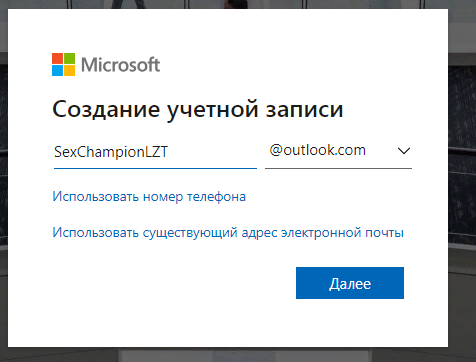Click the Использовать номер телефона link
This screenshot has height=362, width=476.
coord(149,197)
